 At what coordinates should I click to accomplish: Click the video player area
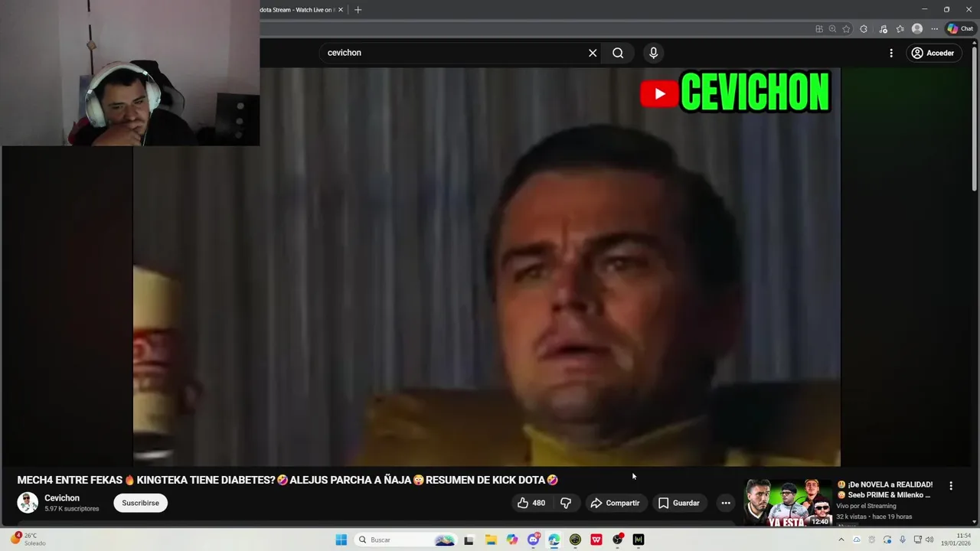point(487,266)
